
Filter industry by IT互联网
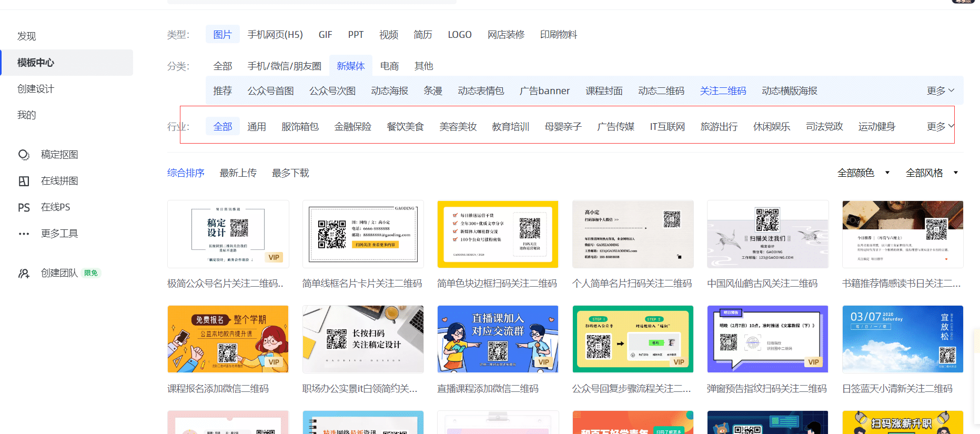point(668,127)
